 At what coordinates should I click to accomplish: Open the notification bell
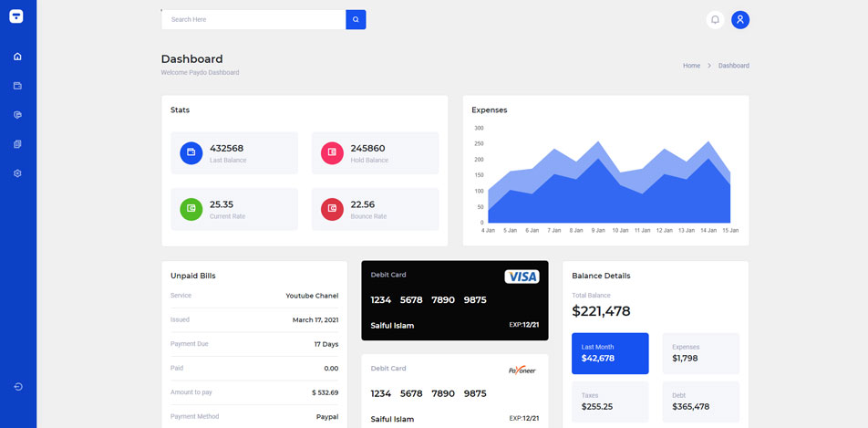pyautogui.click(x=715, y=19)
